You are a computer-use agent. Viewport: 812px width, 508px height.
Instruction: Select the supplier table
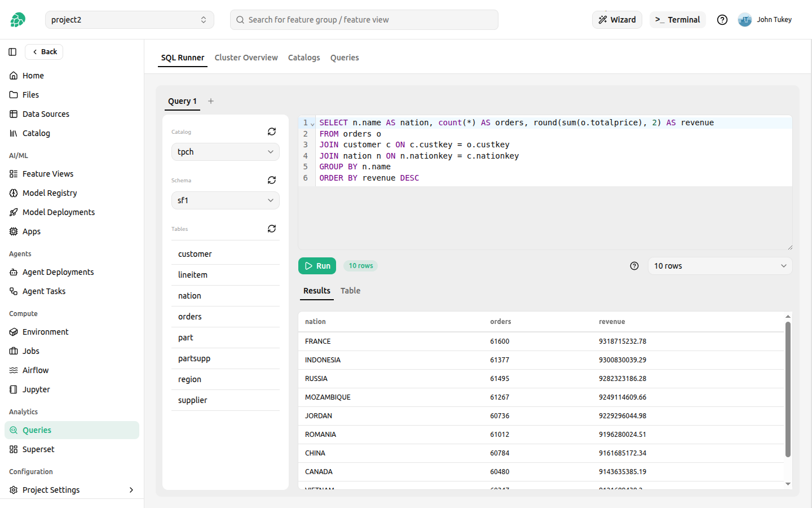pos(226,400)
